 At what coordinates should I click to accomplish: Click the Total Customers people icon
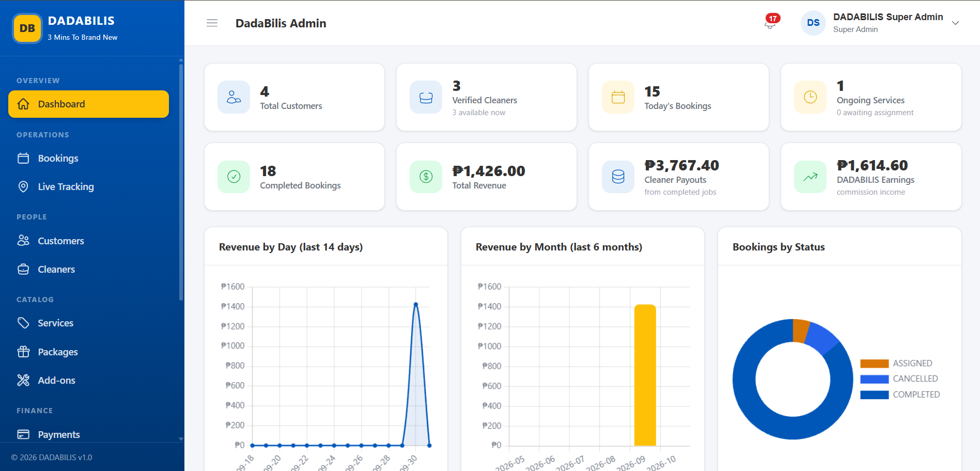(234, 97)
